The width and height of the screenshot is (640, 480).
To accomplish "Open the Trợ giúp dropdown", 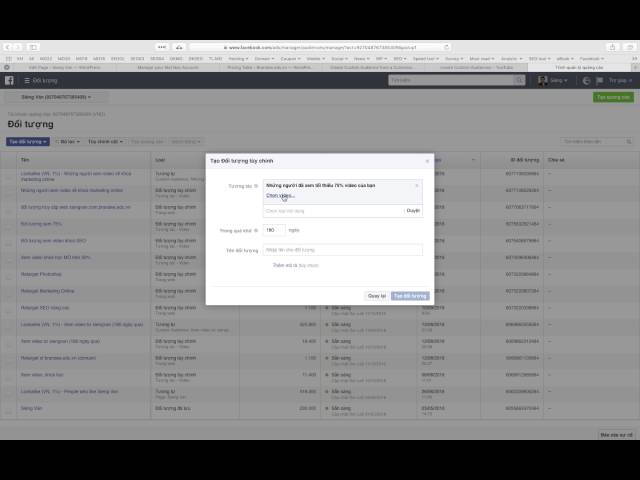I will pos(620,80).
